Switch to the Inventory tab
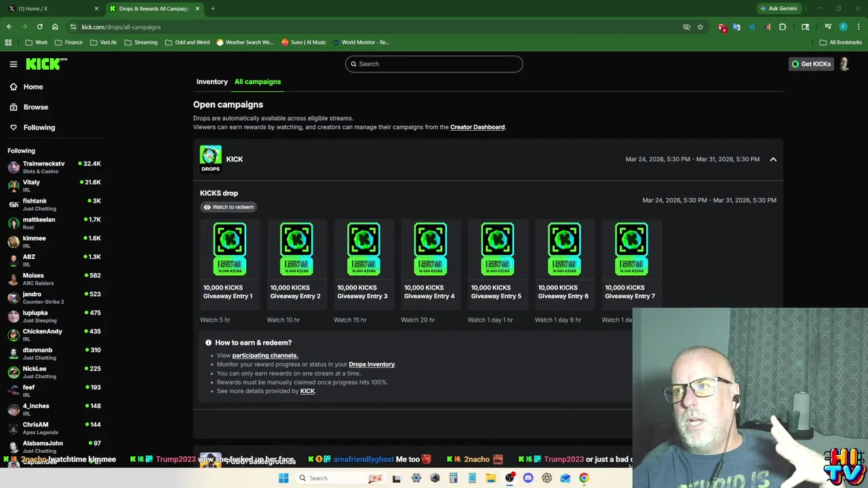Viewport: 868px width, 488px height. point(212,81)
